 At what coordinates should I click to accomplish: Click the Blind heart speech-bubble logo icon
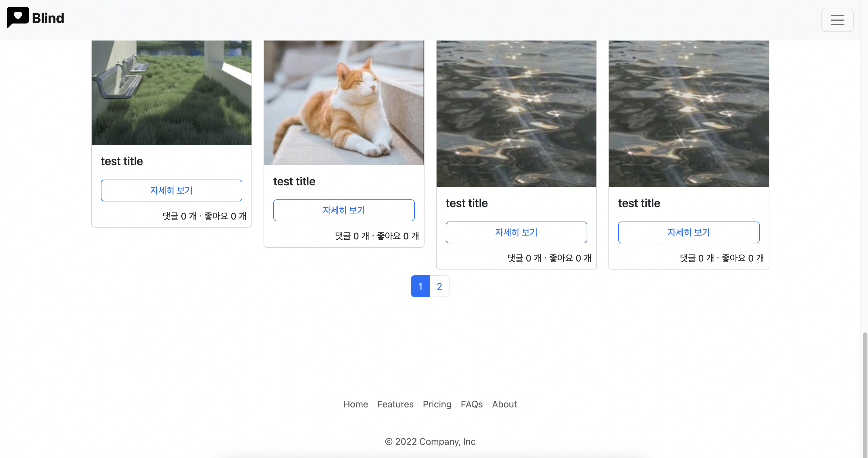[x=18, y=17]
